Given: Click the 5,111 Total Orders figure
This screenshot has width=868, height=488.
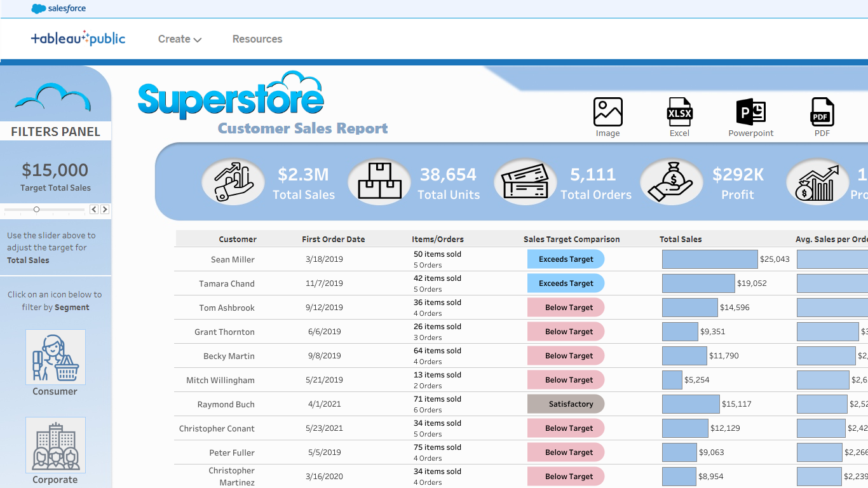Looking at the screenshot, I should coord(593,174).
